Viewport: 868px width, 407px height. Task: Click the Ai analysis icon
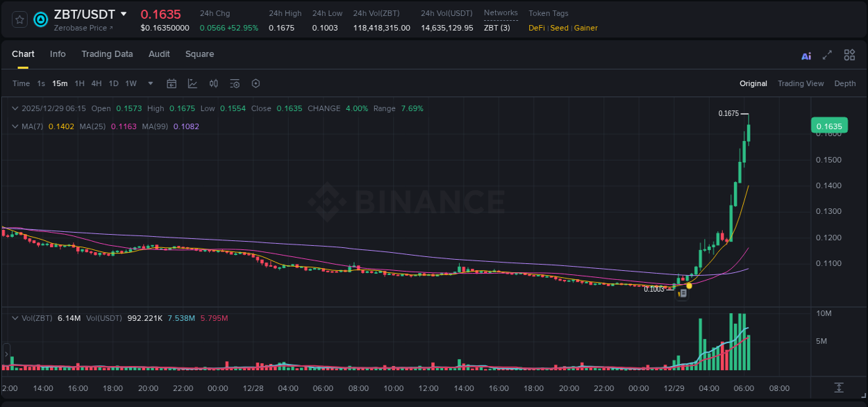(806, 55)
